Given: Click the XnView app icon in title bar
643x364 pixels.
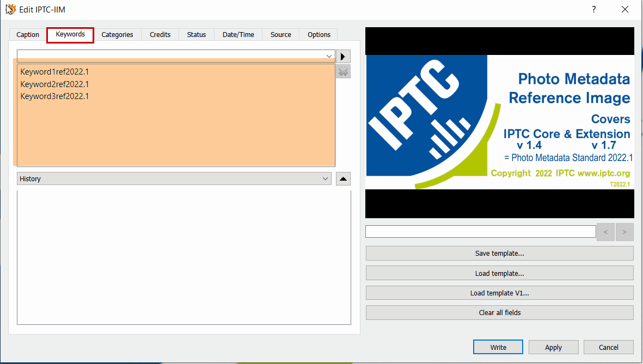Looking at the screenshot, I should pos(11,9).
